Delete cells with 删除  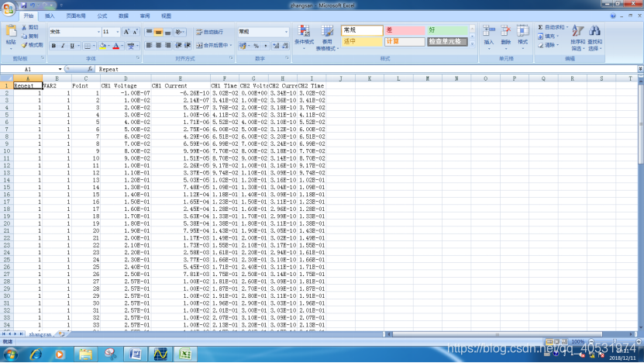pyautogui.click(x=505, y=36)
